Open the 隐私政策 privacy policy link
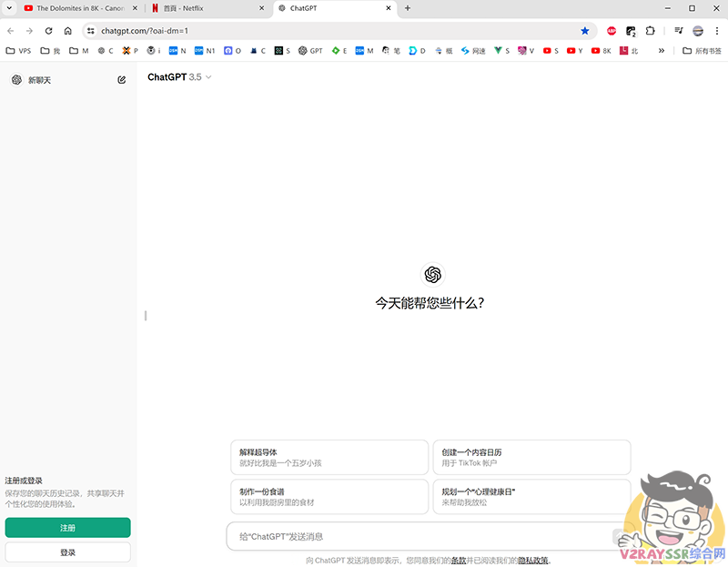Image resolution: width=728 pixels, height=567 pixels. (x=533, y=561)
